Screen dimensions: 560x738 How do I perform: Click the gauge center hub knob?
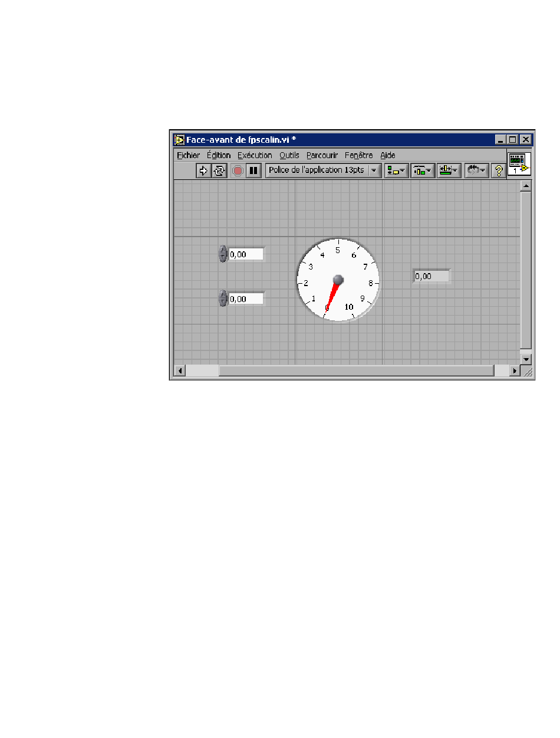[x=338, y=279]
